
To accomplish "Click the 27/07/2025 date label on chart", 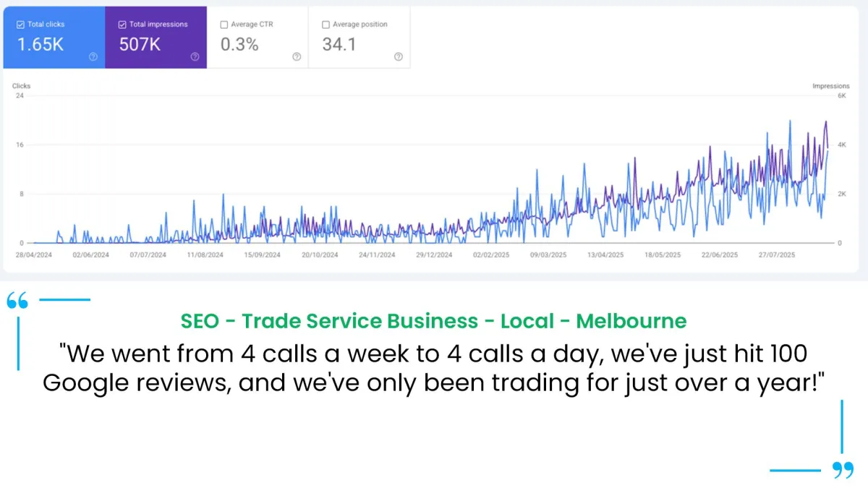I will 777,255.
